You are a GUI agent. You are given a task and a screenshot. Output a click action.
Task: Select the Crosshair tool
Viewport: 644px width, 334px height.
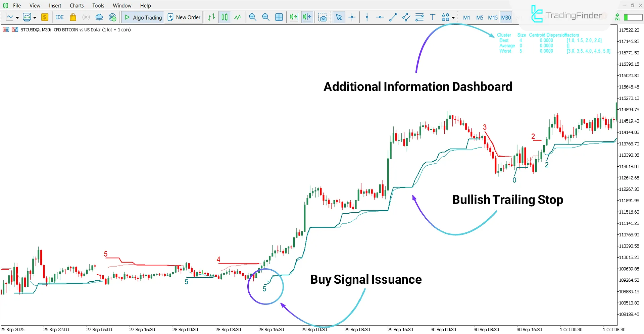352,17
